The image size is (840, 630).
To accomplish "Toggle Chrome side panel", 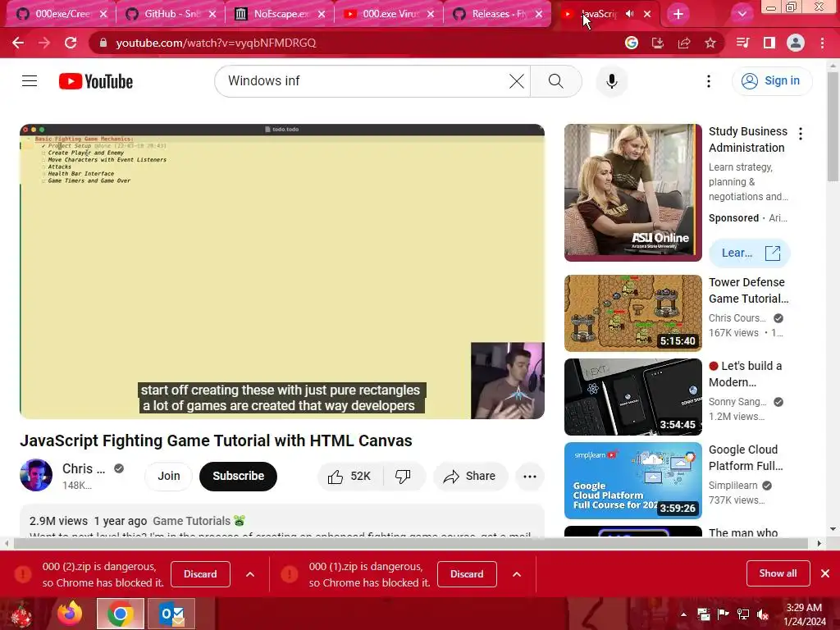I will click(x=769, y=43).
